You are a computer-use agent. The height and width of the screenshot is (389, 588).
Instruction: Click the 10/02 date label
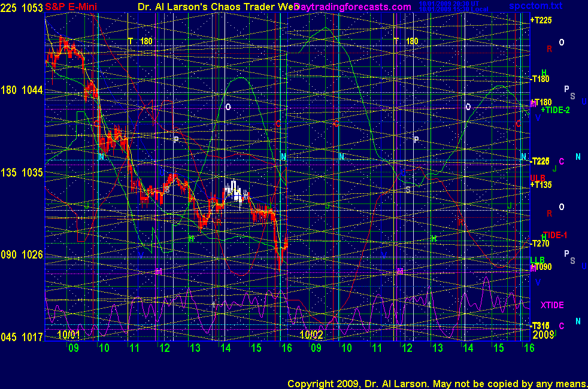(x=311, y=335)
